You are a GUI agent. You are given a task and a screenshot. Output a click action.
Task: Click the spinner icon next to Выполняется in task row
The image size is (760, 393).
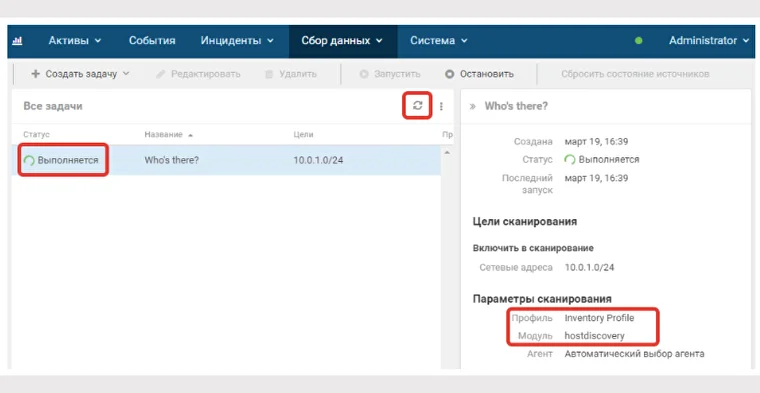point(29,160)
